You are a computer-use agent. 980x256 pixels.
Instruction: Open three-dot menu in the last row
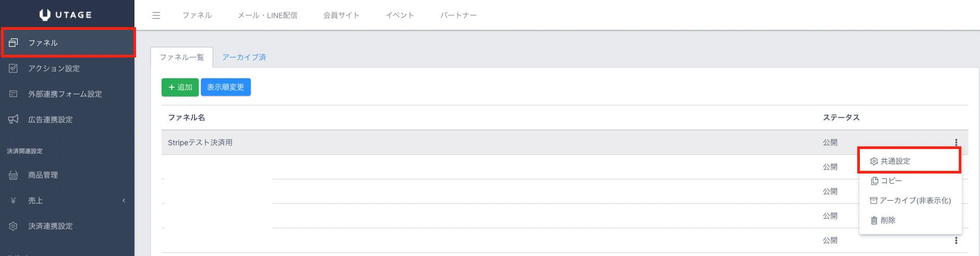[x=956, y=241]
